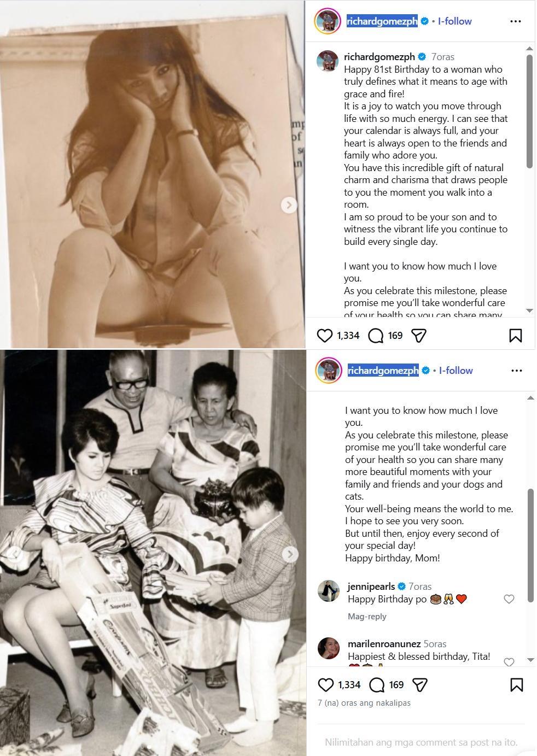Click the scroll down arrow in top caption panel
The image size is (537, 756).
point(529,310)
